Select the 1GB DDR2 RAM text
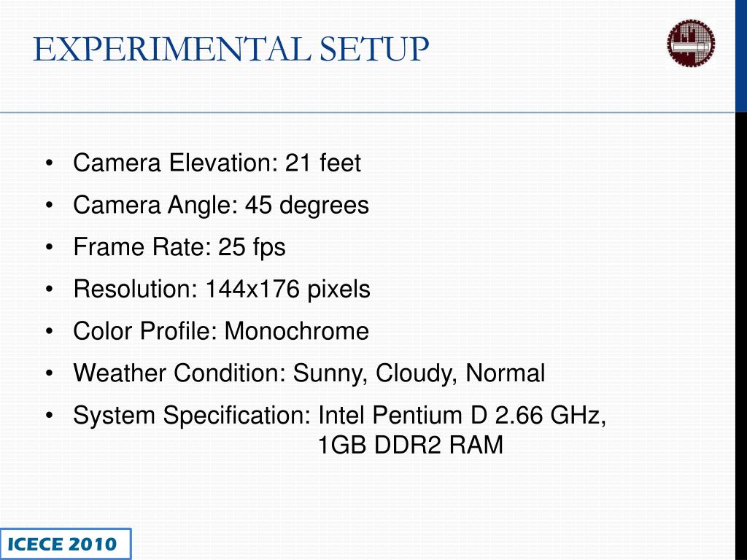Viewport: 747px width, 560px height. click(x=410, y=446)
